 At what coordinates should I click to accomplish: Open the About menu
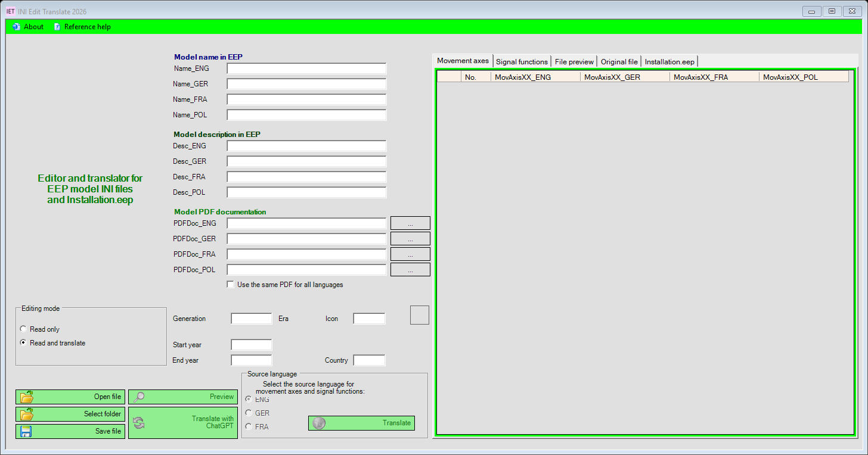pos(28,27)
